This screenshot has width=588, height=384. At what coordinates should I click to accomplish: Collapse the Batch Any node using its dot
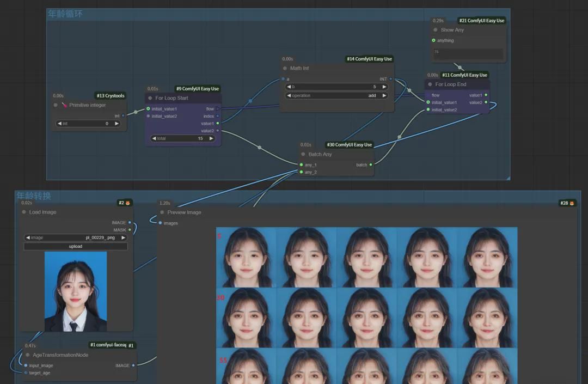(x=303, y=154)
